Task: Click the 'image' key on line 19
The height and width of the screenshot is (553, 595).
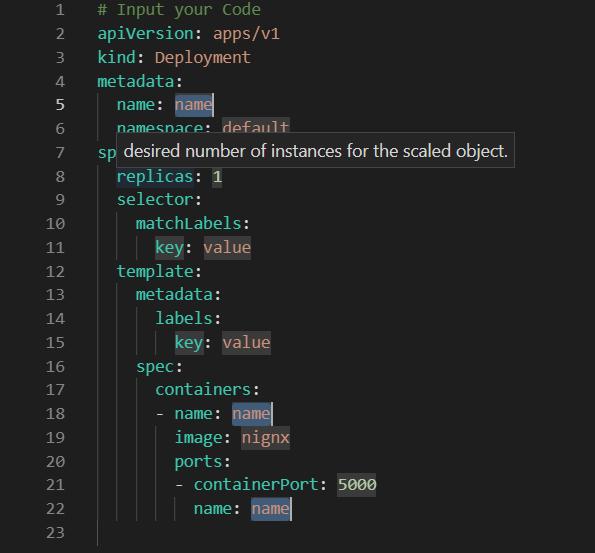Action: click(198, 438)
